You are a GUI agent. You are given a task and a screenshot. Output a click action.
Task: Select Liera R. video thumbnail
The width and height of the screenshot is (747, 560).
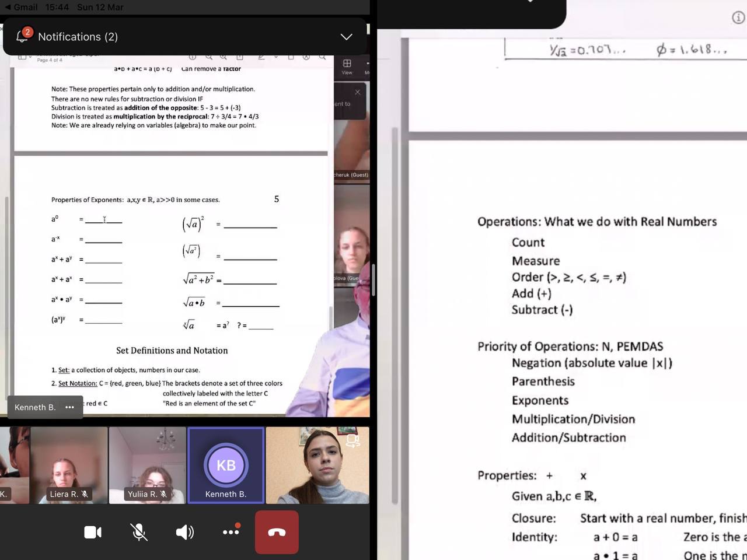point(69,466)
